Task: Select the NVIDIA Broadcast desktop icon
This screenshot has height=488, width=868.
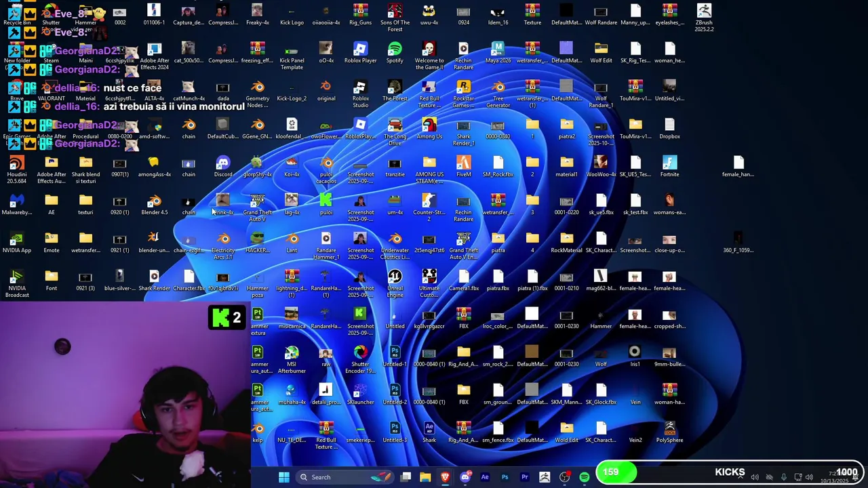Action: (x=16, y=284)
